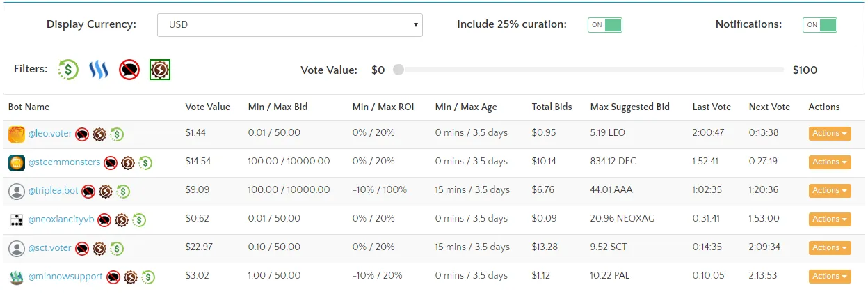Open the Display Currency USD dropdown
This screenshot has width=868, height=294.
tap(290, 24)
